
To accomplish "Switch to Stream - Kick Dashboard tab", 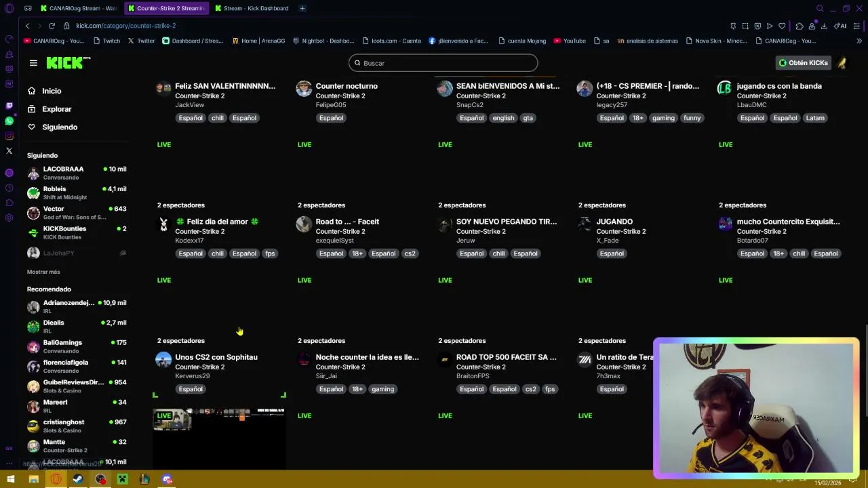I will (251, 8).
